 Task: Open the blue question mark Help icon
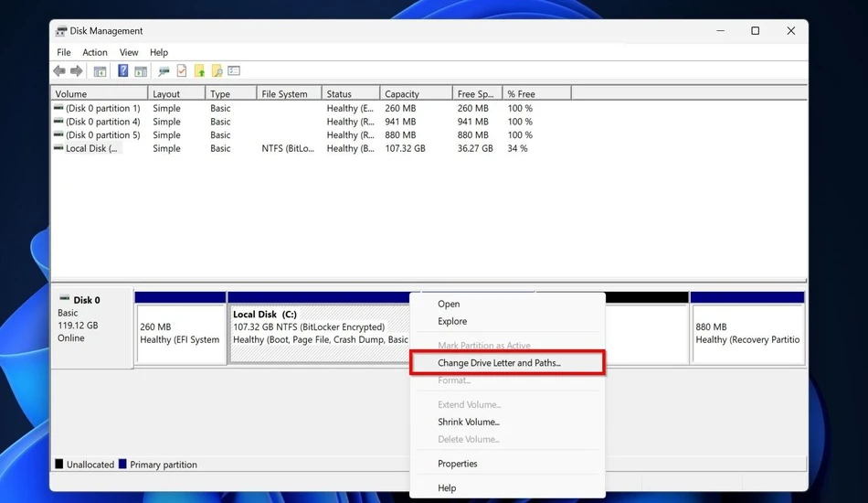point(123,71)
